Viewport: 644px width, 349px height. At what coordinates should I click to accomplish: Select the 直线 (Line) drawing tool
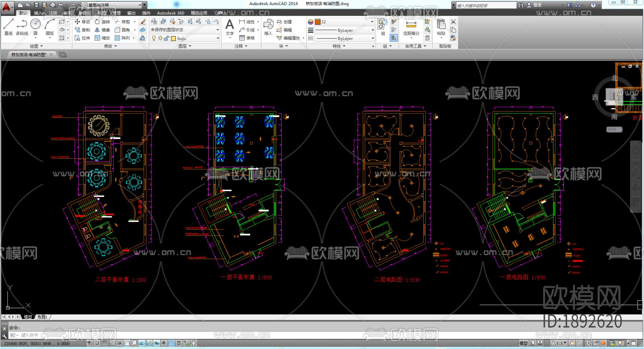tap(8, 27)
